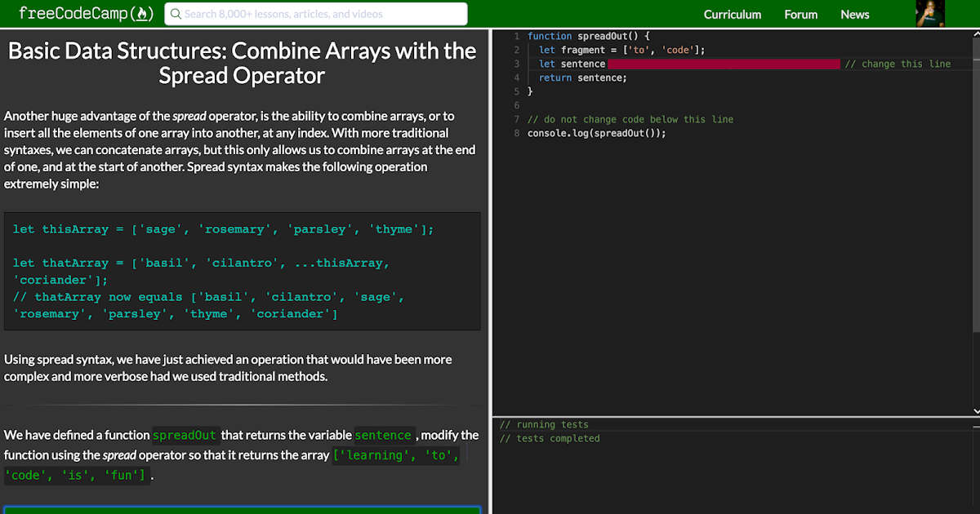Screen dimensions: 980x514
Task: Click the 'let thatArray' example code line
Action: pos(201,271)
